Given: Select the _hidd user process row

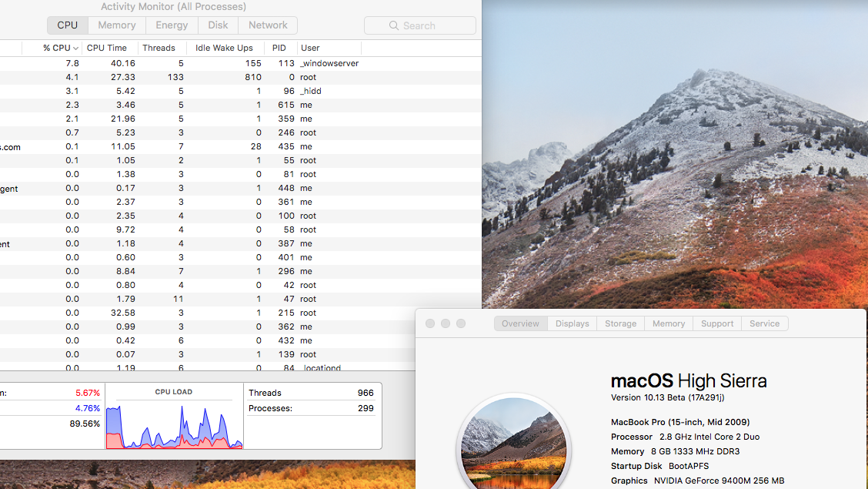Looking at the screenshot, I should coord(241,92).
